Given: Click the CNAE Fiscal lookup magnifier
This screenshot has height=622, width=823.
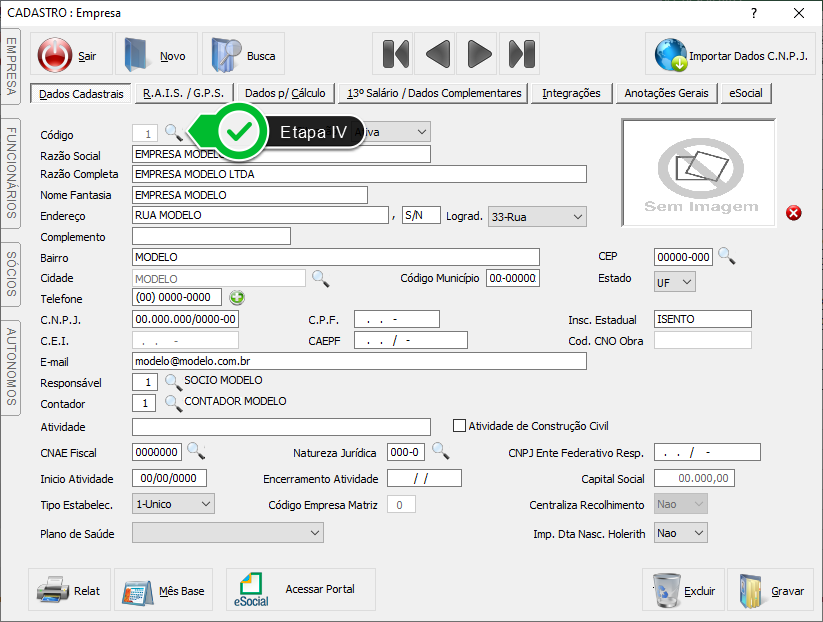Looking at the screenshot, I should point(195,451).
